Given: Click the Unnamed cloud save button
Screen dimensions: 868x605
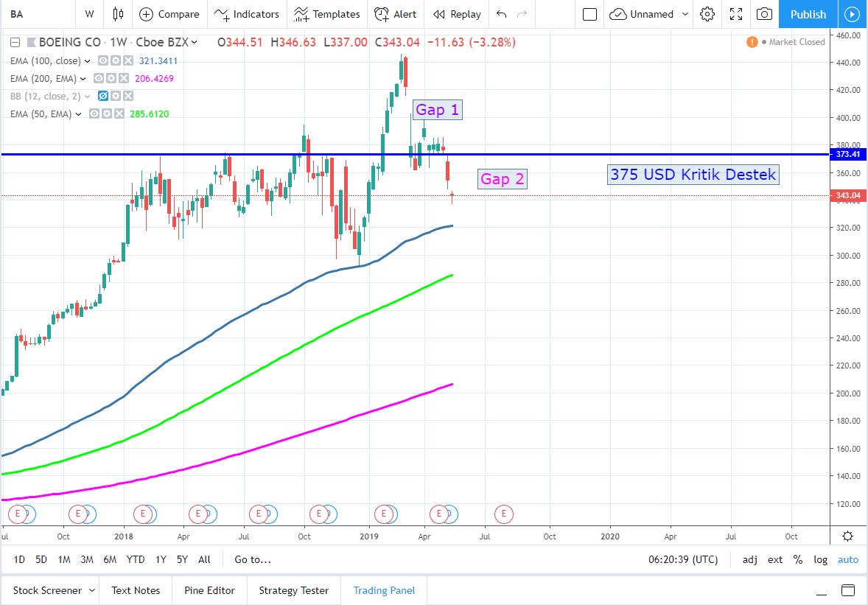Looking at the screenshot, I should pos(642,15).
